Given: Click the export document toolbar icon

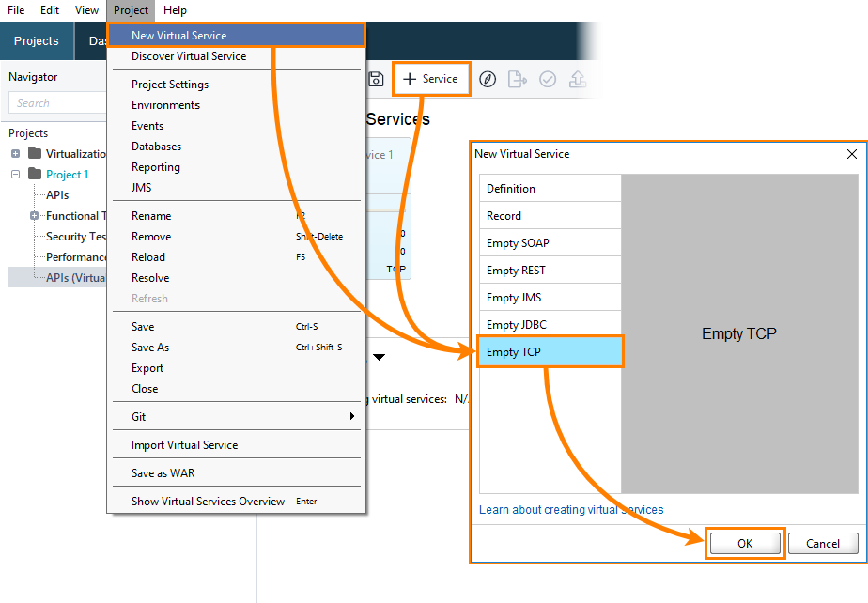Looking at the screenshot, I should pyautogui.click(x=517, y=79).
